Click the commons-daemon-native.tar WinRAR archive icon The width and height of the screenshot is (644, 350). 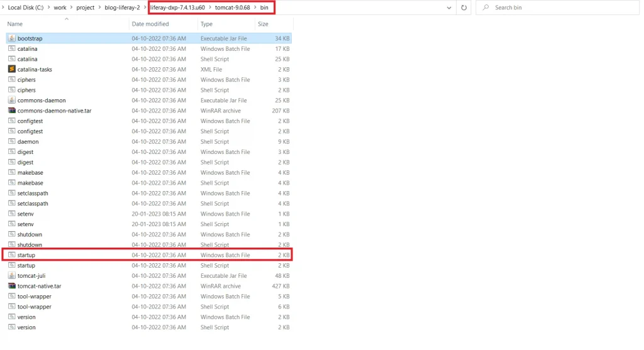pyautogui.click(x=12, y=111)
